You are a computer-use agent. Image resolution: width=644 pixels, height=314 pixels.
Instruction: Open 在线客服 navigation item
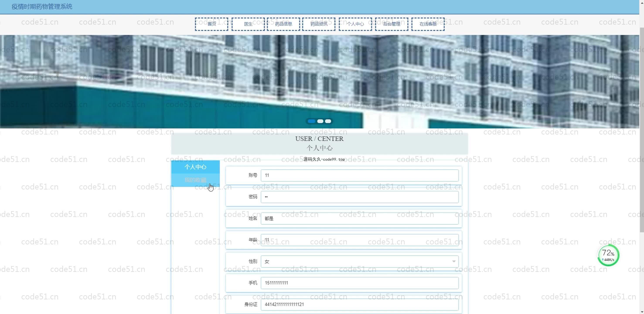[x=428, y=24]
